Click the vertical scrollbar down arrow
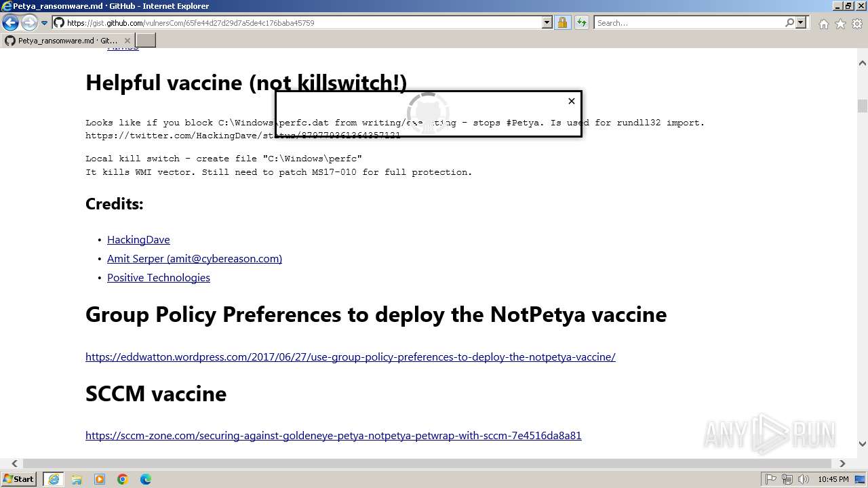Screen dimensions: 868x488 (863, 444)
